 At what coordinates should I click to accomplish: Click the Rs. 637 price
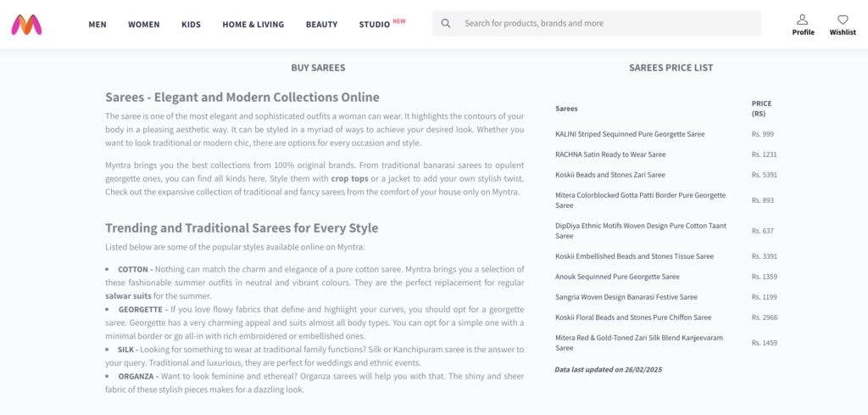click(x=763, y=231)
